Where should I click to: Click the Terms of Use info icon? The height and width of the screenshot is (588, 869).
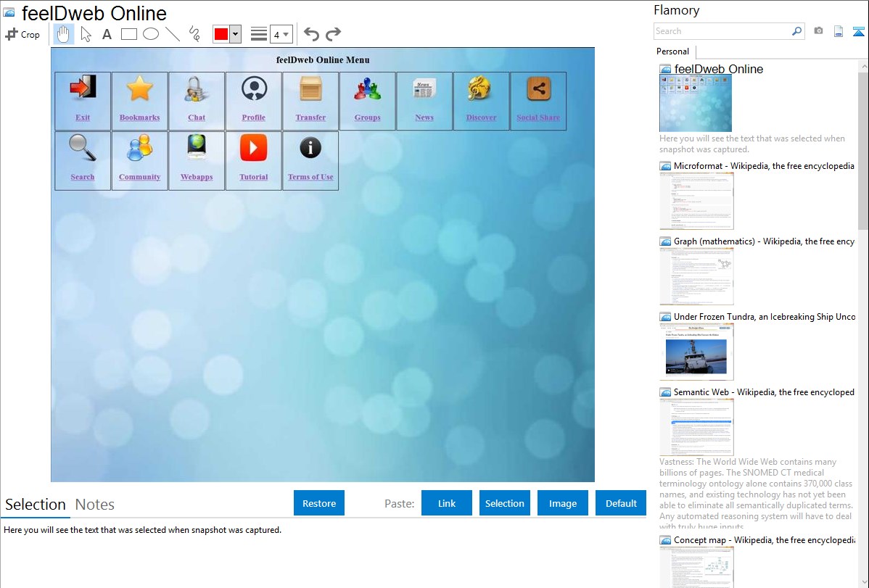click(310, 148)
